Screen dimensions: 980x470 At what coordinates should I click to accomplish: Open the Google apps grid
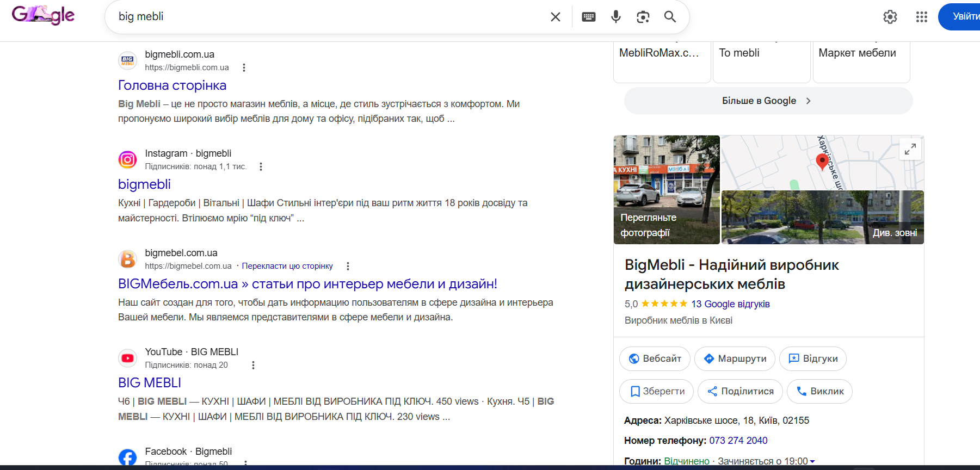tap(922, 17)
